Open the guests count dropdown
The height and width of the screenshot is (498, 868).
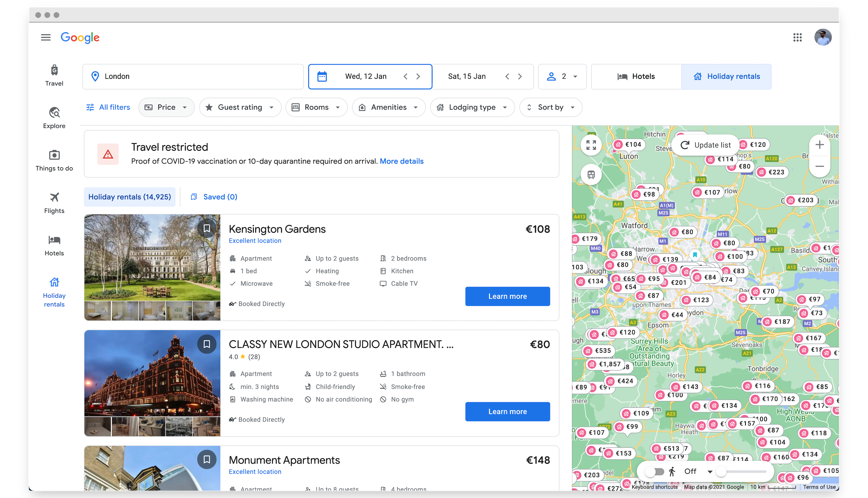coord(562,76)
